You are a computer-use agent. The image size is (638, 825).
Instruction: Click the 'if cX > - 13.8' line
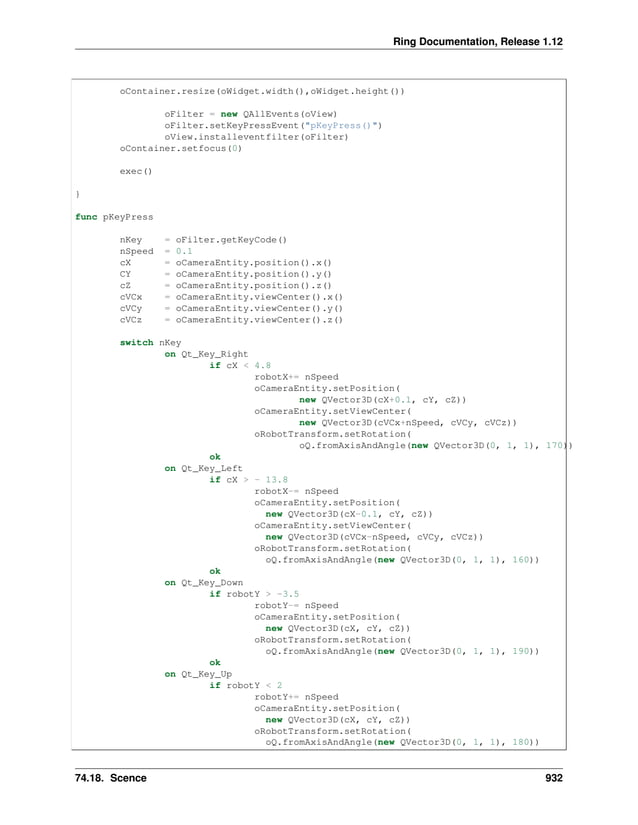click(248, 480)
